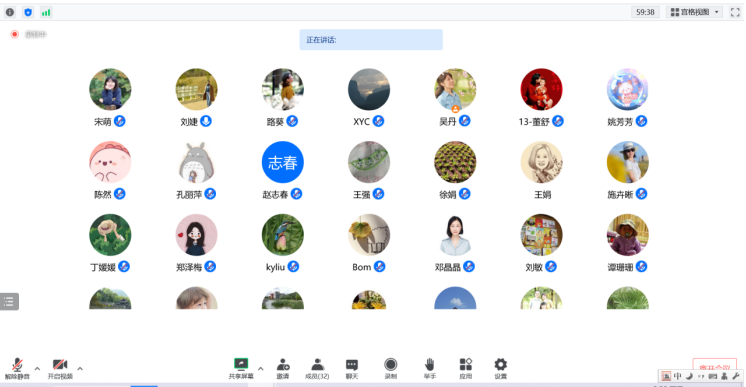
Task: Click the name label 郑泽梅
Action: pos(189,267)
